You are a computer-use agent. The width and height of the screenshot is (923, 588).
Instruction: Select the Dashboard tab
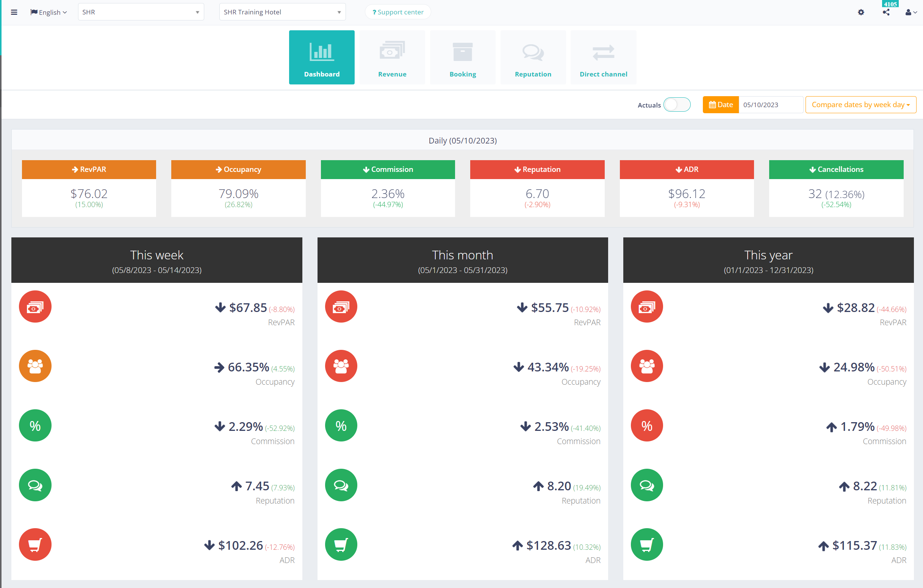click(322, 57)
